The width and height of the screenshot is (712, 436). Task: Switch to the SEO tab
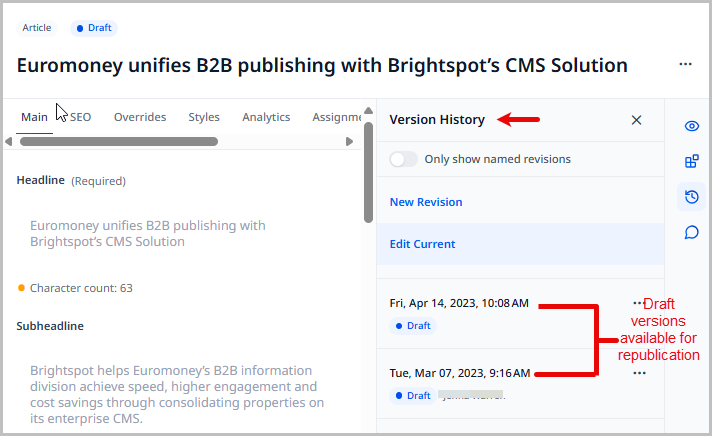point(80,117)
